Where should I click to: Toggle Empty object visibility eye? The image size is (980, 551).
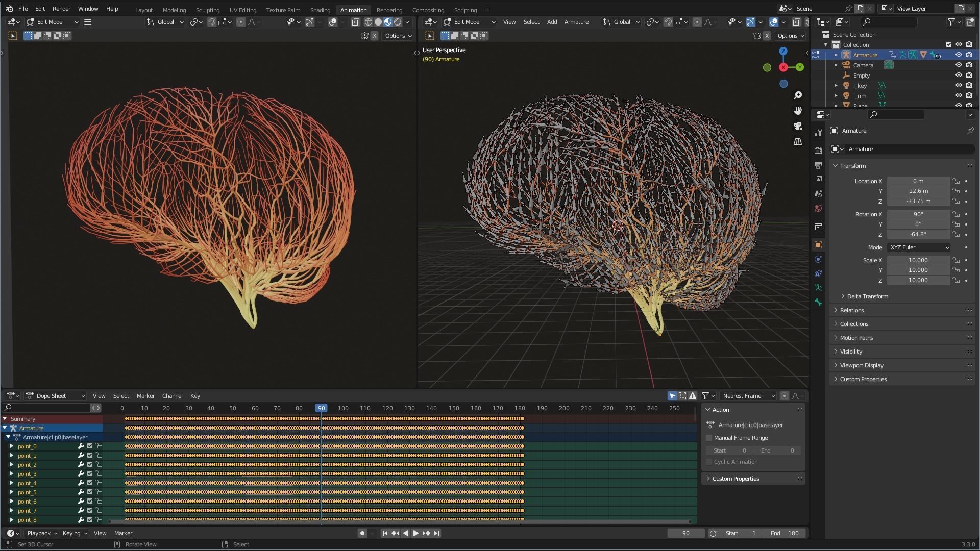click(x=959, y=76)
